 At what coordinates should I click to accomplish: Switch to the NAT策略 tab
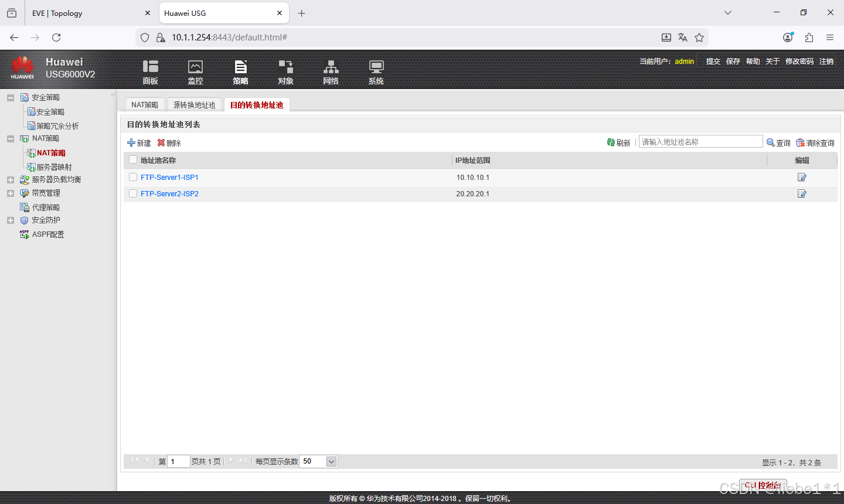145,105
